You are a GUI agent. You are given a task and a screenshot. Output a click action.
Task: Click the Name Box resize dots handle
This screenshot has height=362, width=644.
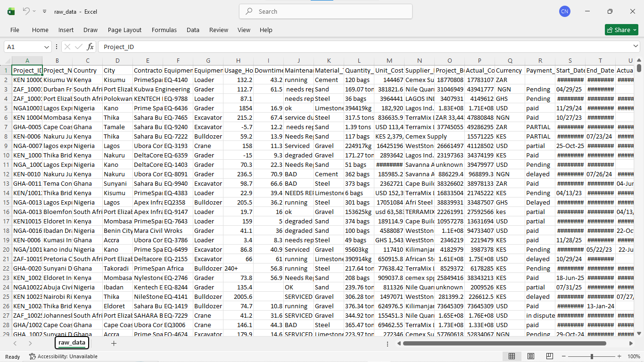tap(57, 47)
